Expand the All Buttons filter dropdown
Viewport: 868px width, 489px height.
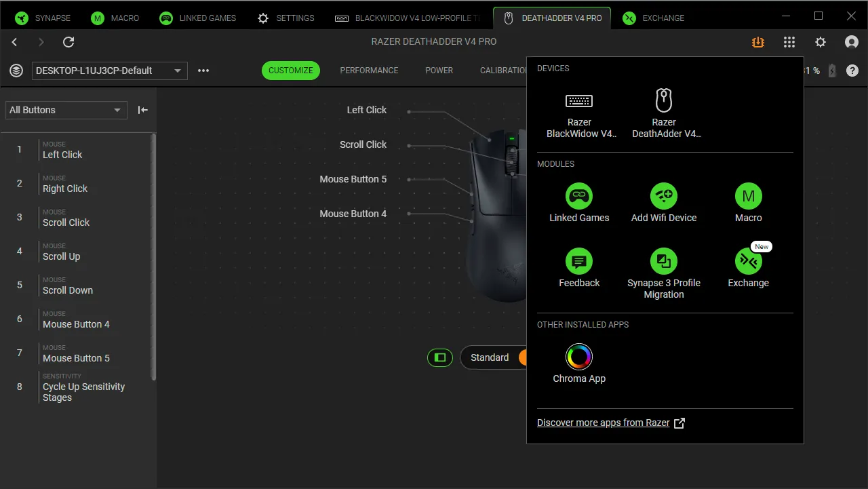pyautogui.click(x=66, y=110)
